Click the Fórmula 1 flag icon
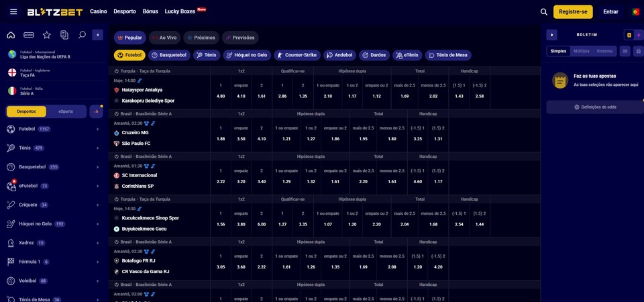 11,262
